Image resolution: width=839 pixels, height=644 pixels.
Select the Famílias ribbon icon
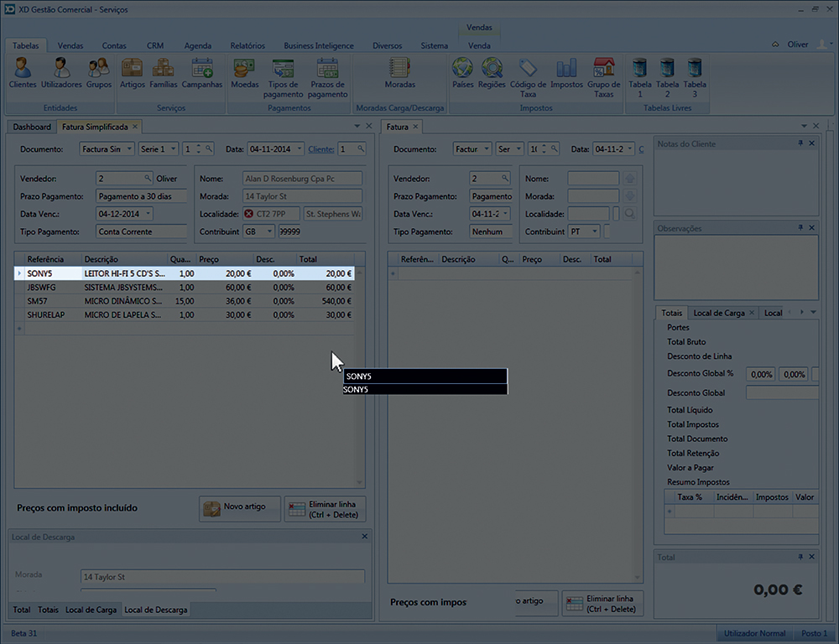pyautogui.click(x=163, y=73)
